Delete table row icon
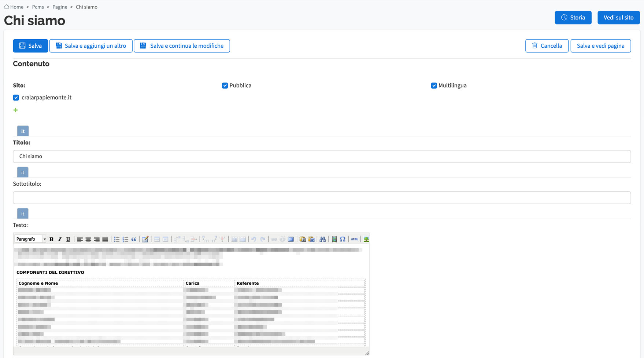This screenshot has width=644, height=358. point(194,239)
